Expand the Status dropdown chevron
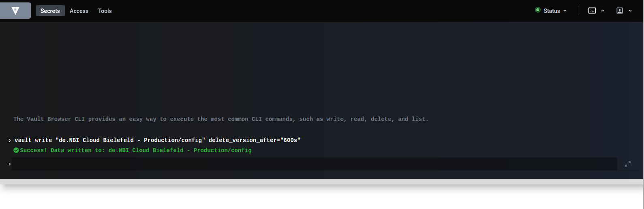Viewport: 644px width, 209px height. pos(565,11)
